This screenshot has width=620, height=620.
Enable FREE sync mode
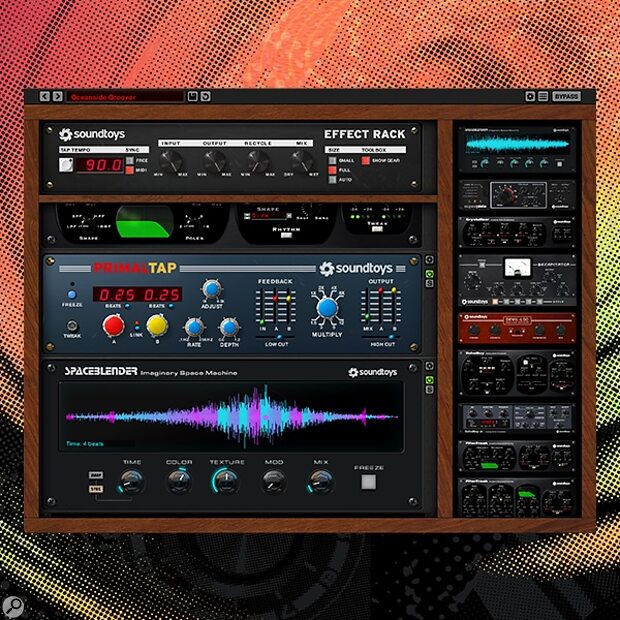click(130, 161)
